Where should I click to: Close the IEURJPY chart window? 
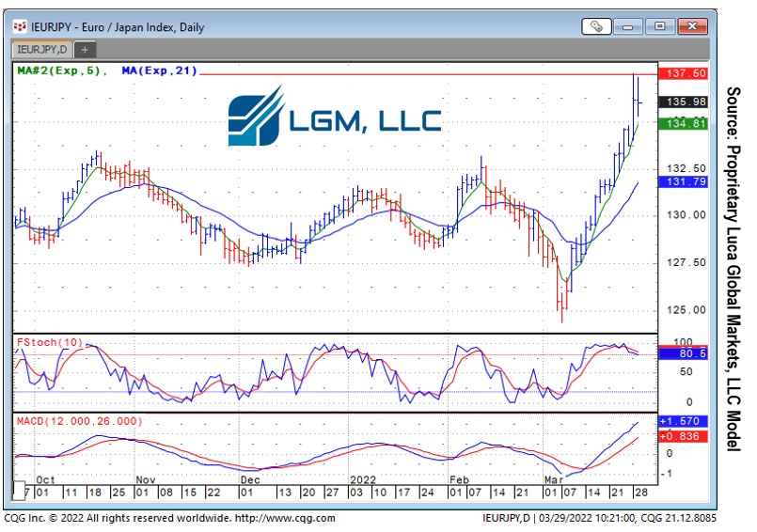pyautogui.click(x=692, y=26)
